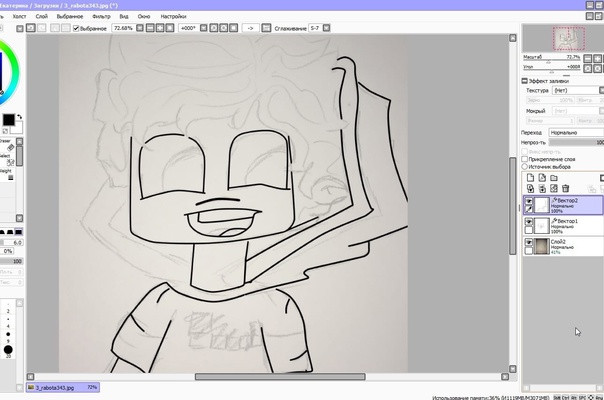Open the Настройки menu
The height and width of the screenshot is (400, 604).
pyautogui.click(x=173, y=17)
